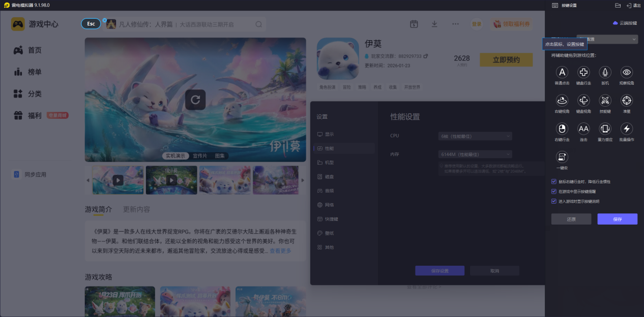Viewport: 644px width, 317px height.
Task: Select the 扳机 trigger key icon
Action: pos(605,72)
